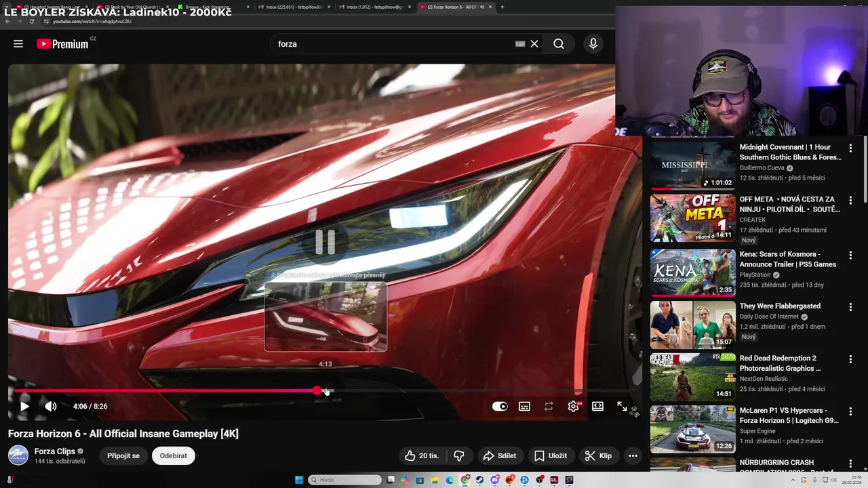Image resolution: width=868 pixels, height=488 pixels.
Task: Open OFF META video thumbnail
Action: click(692, 218)
